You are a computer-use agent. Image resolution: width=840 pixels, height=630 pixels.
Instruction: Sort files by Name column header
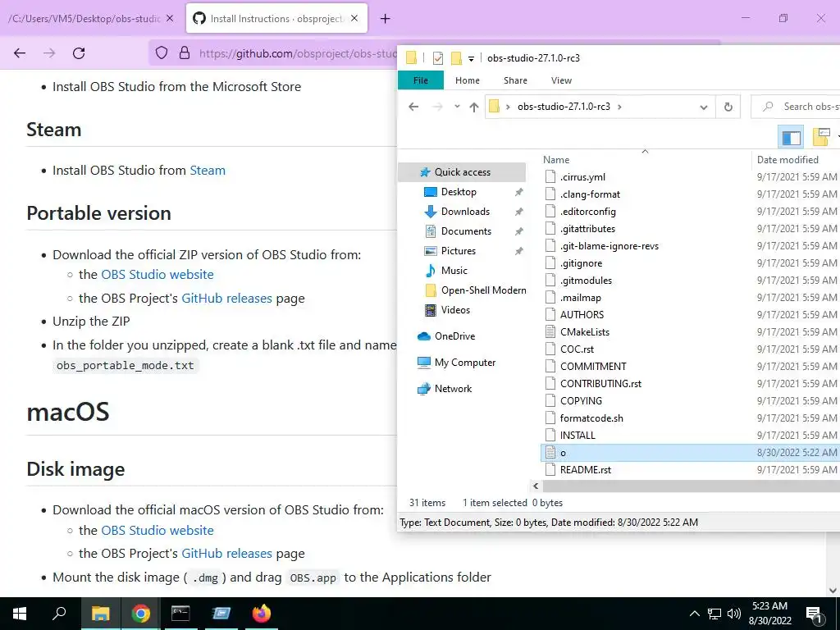click(556, 160)
